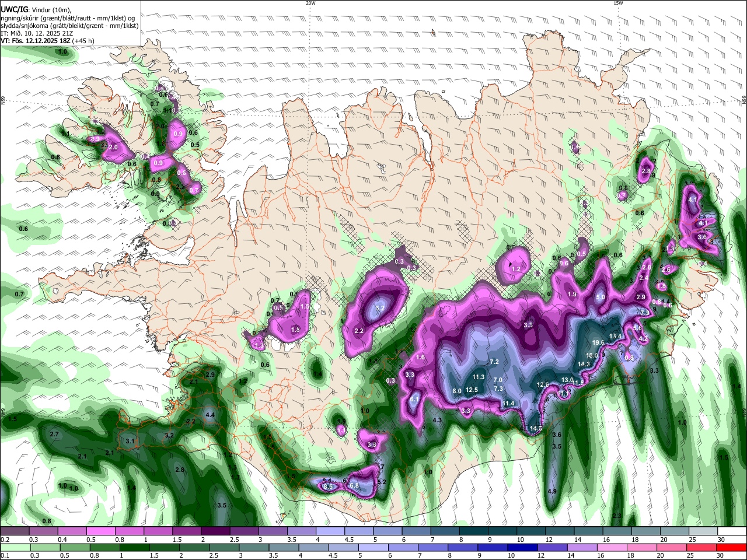Click the 2.7 rain value offshore

point(54,435)
